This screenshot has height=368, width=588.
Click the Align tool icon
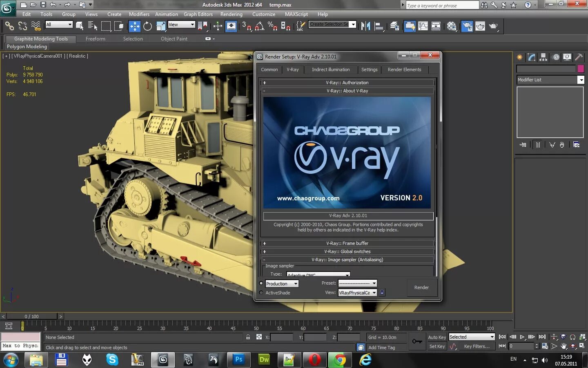pyautogui.click(x=379, y=26)
